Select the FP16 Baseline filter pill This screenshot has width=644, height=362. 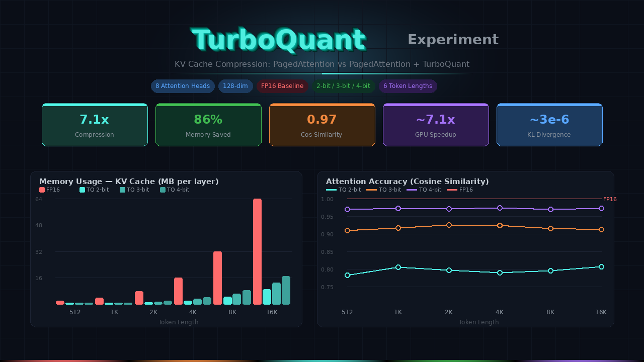pyautogui.click(x=282, y=86)
